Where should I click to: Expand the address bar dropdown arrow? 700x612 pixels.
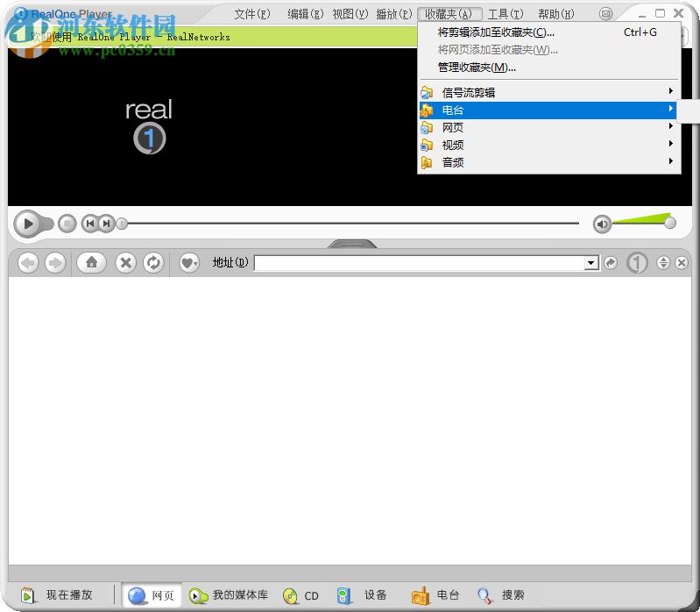point(591,263)
